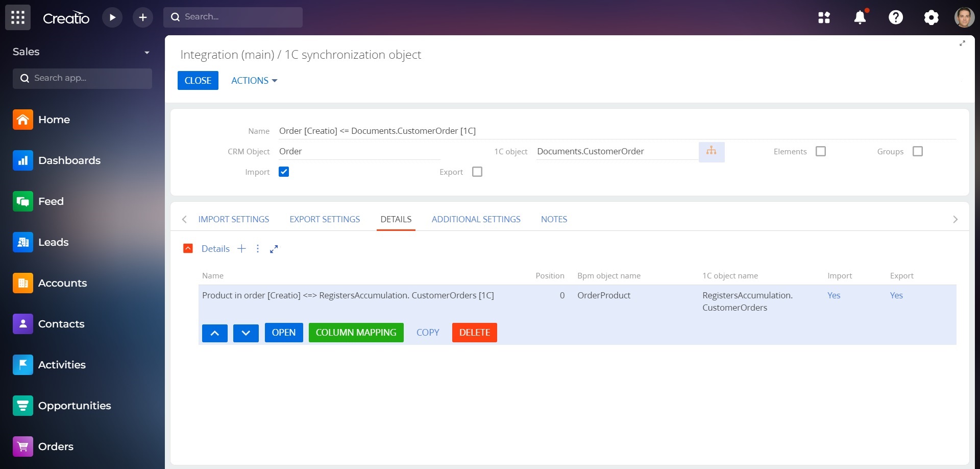
Task: Sort by the Bpm object name header
Action: pos(609,276)
